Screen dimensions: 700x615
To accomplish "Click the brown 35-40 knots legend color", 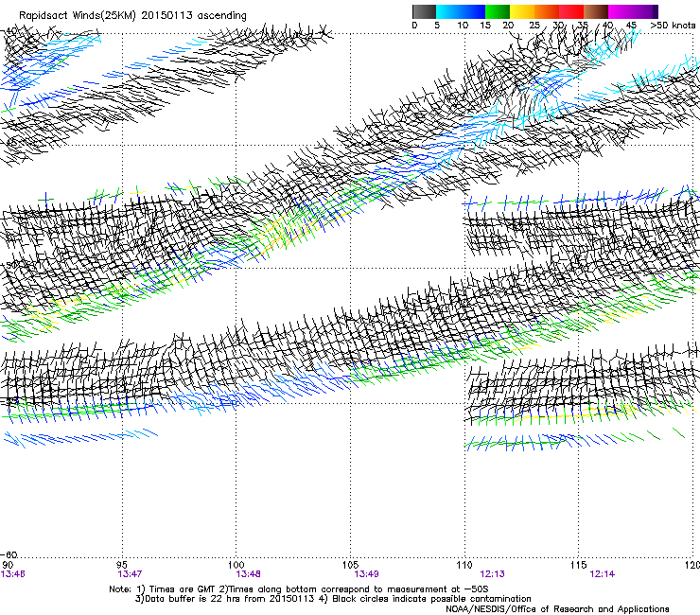I will pyautogui.click(x=596, y=11).
